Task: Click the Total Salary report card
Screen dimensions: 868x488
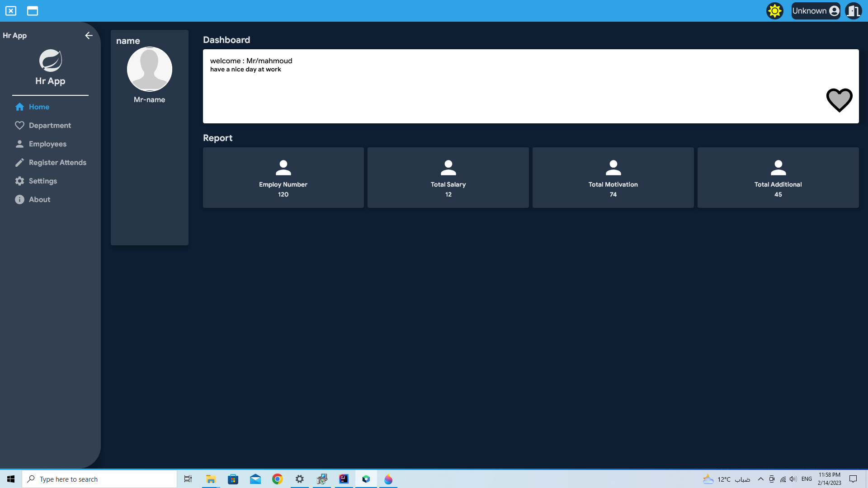Action: pyautogui.click(x=448, y=178)
